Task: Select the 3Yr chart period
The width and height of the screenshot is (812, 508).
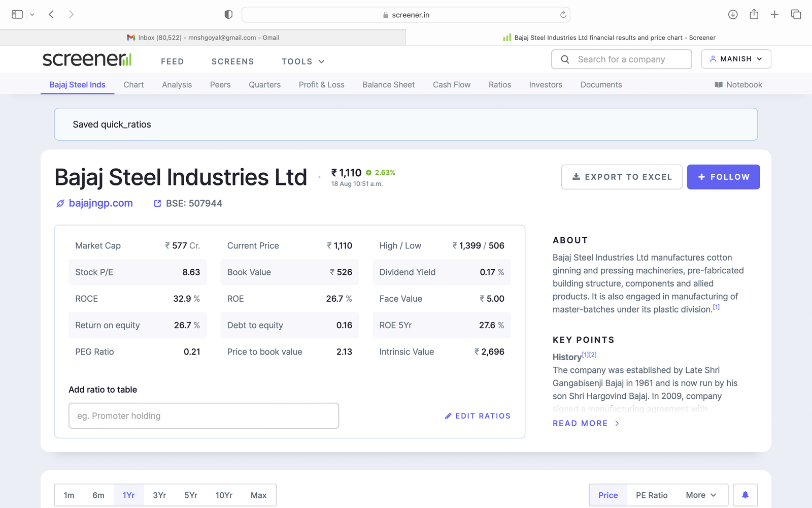Action: [x=159, y=495]
